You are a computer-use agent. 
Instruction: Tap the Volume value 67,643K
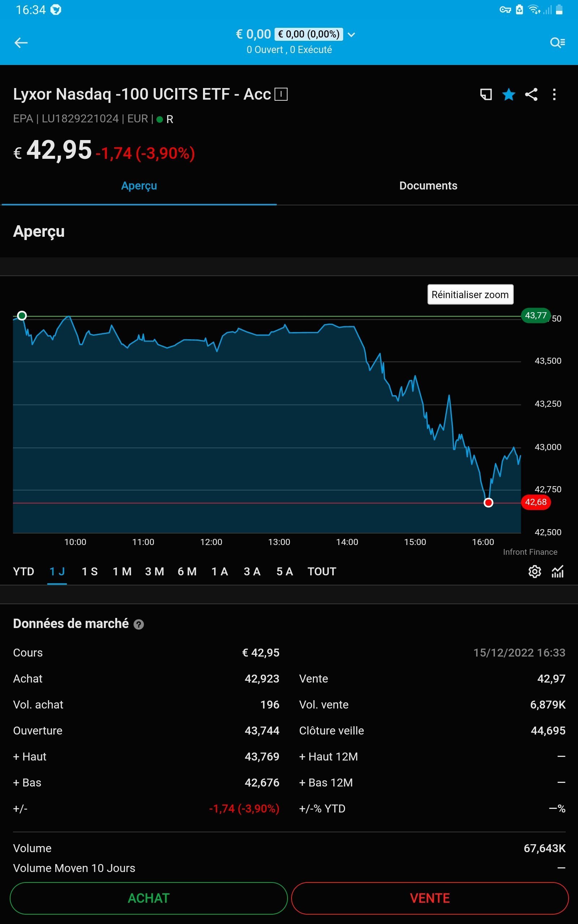pyautogui.click(x=544, y=849)
